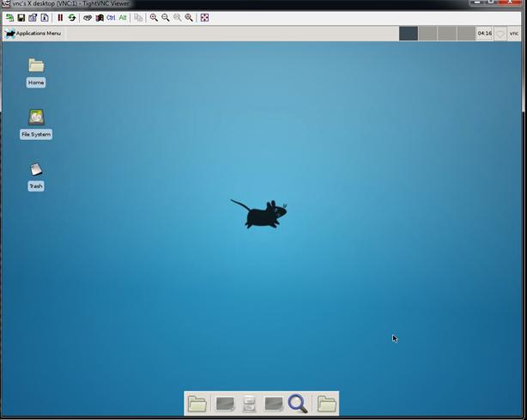Viewport: 527px width, 420px height.
Task: Toggle the Alt key in the toolbar
Action: (x=123, y=17)
